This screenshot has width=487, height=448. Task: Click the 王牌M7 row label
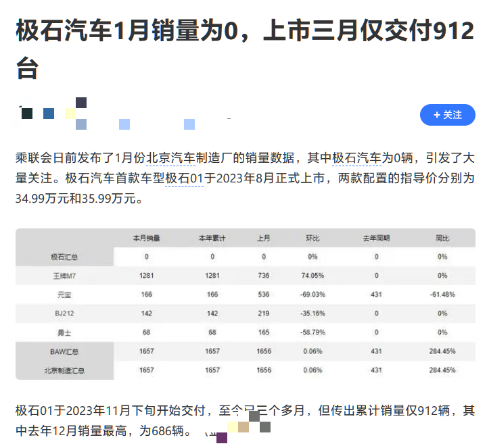pyautogui.click(x=64, y=276)
